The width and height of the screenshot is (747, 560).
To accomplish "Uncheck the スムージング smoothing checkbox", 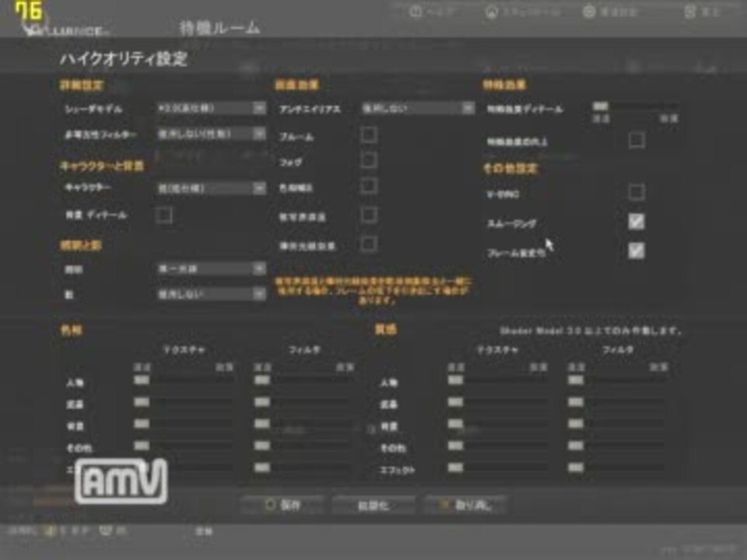I will click(637, 222).
